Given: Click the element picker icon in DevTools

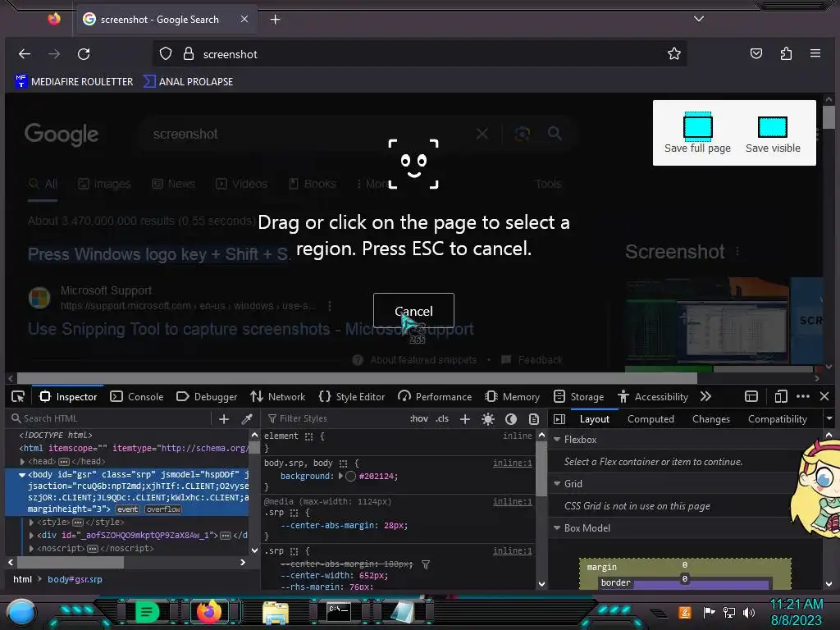Looking at the screenshot, I should 18,396.
